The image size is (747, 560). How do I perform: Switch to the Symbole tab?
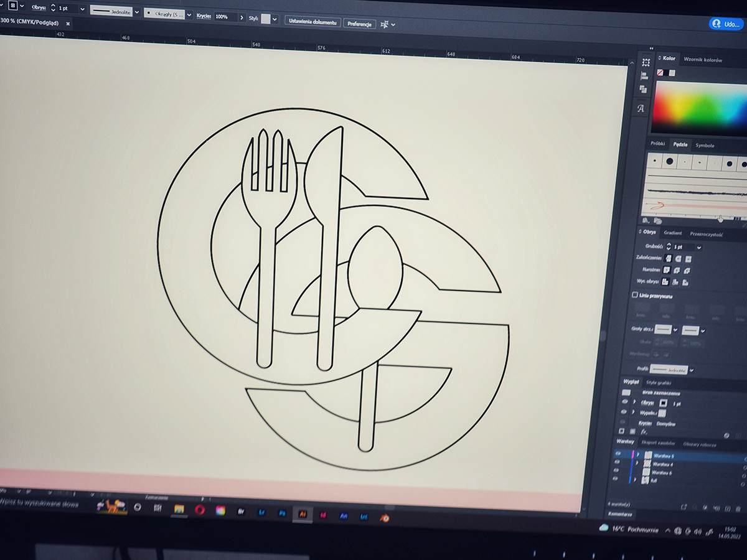[705, 145]
